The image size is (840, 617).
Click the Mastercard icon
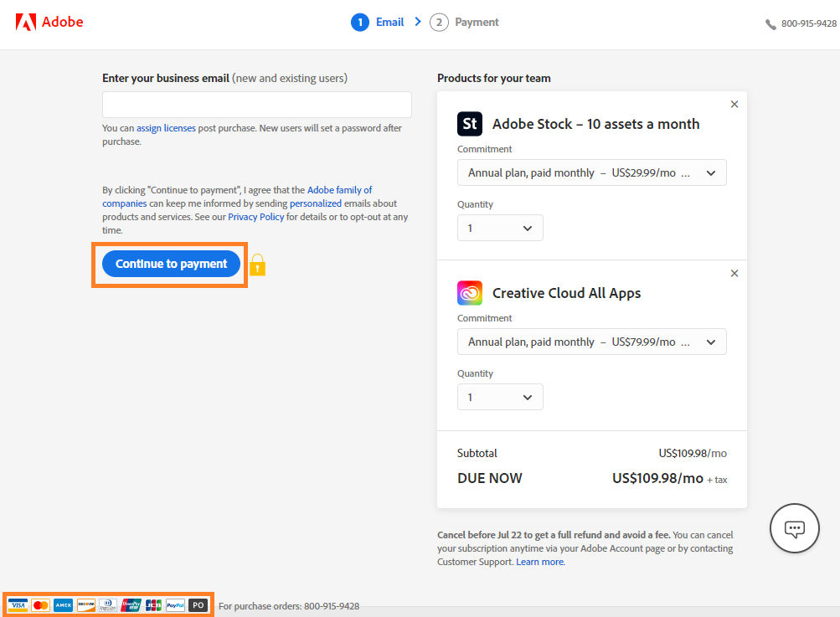click(40, 605)
